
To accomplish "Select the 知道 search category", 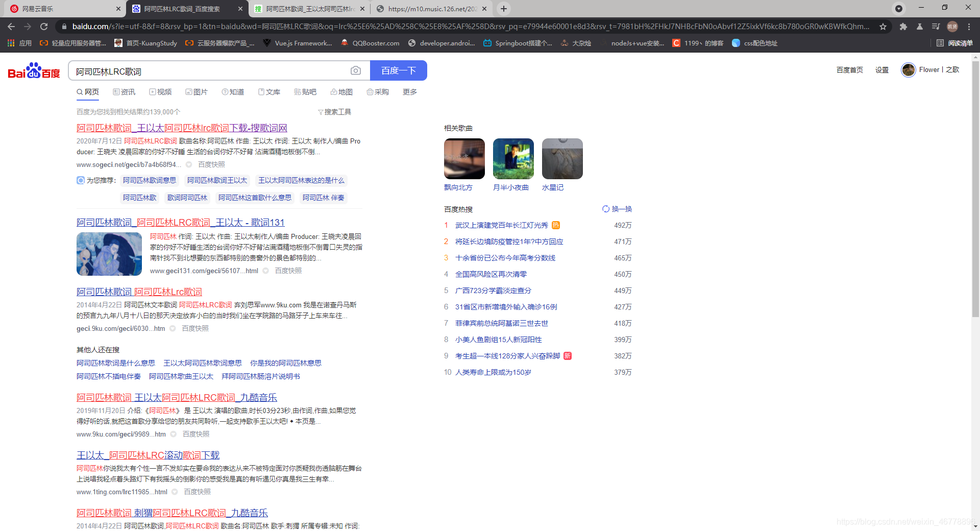I will tap(233, 92).
